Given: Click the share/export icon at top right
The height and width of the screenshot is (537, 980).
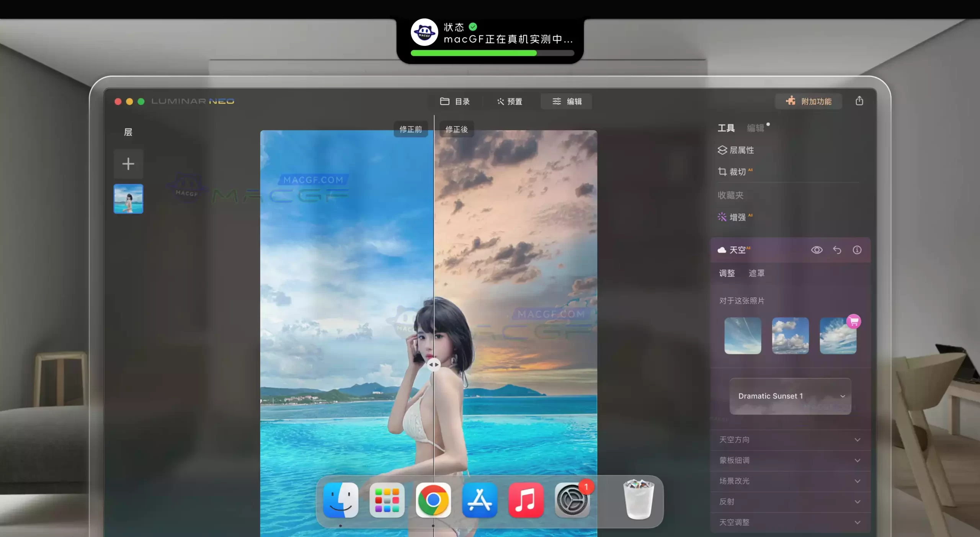Looking at the screenshot, I should pos(859,101).
